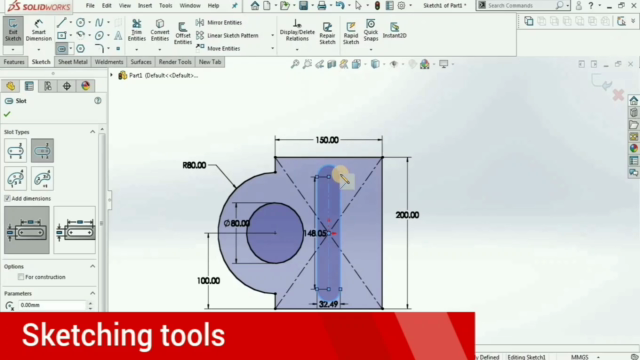640x360 pixels.
Task: Click green checkmark to accept slot
Action: click(7, 115)
